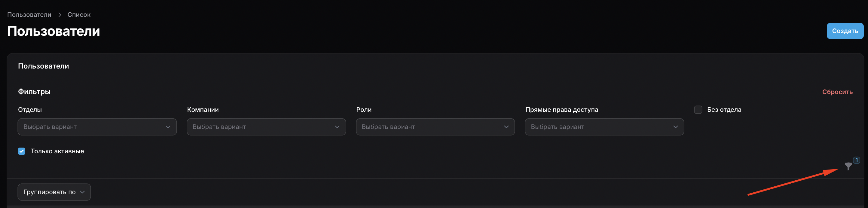The image size is (868, 208).
Task: Click chevron in Прямые права доступа dropdown
Action: point(675,127)
